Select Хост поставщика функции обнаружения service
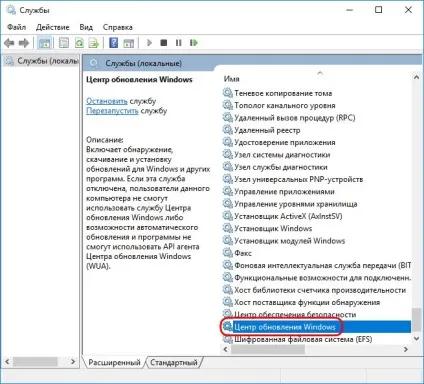Viewport: 424px width, 384px height. pyautogui.click(x=307, y=302)
